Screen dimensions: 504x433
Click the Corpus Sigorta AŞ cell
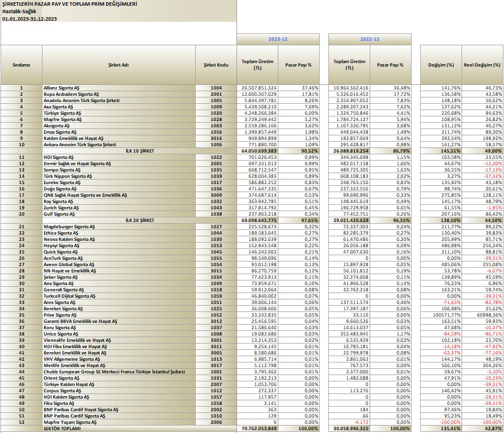[119, 391]
